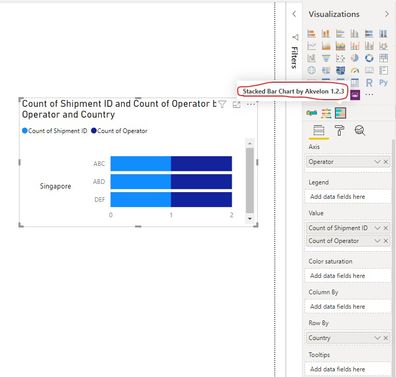The image size is (396, 377).
Task: Click the ABD axis label
Action: point(99,182)
